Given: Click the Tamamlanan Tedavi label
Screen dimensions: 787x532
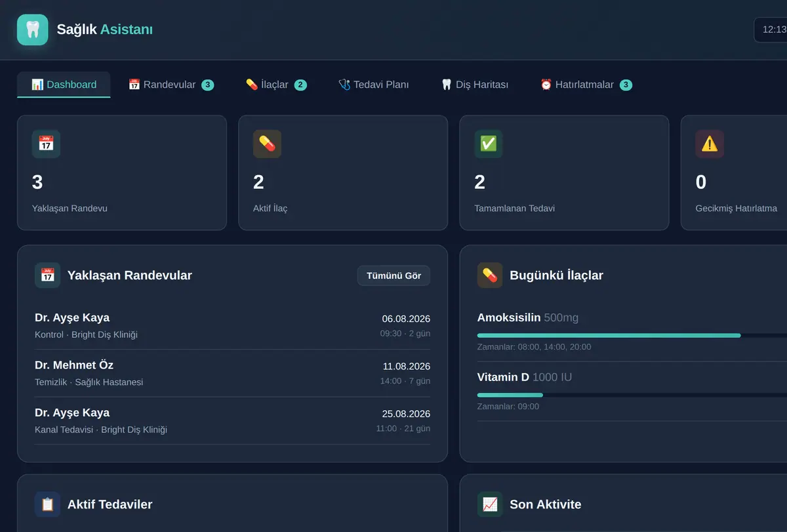Looking at the screenshot, I should (515, 209).
